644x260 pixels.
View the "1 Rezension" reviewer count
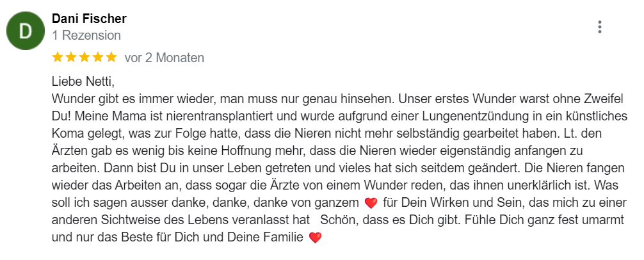(x=86, y=35)
